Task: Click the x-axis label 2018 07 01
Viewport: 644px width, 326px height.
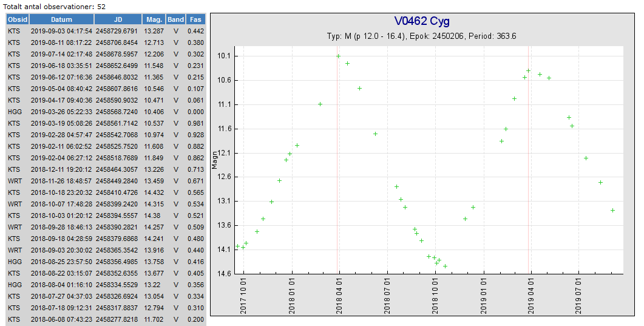Action: click(x=388, y=297)
